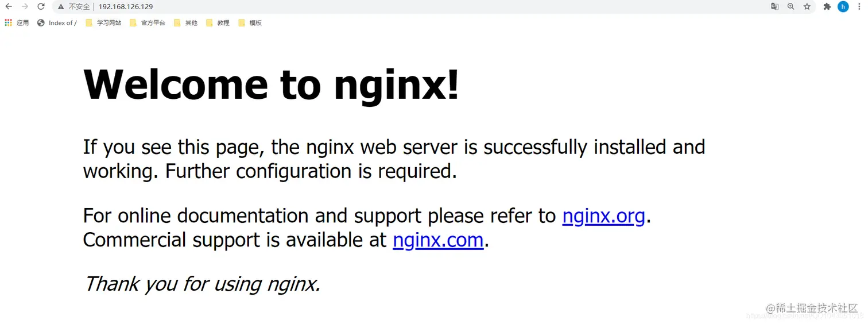The height and width of the screenshot is (324, 868).
Task: Follow the nginx.com link
Action: [438, 240]
